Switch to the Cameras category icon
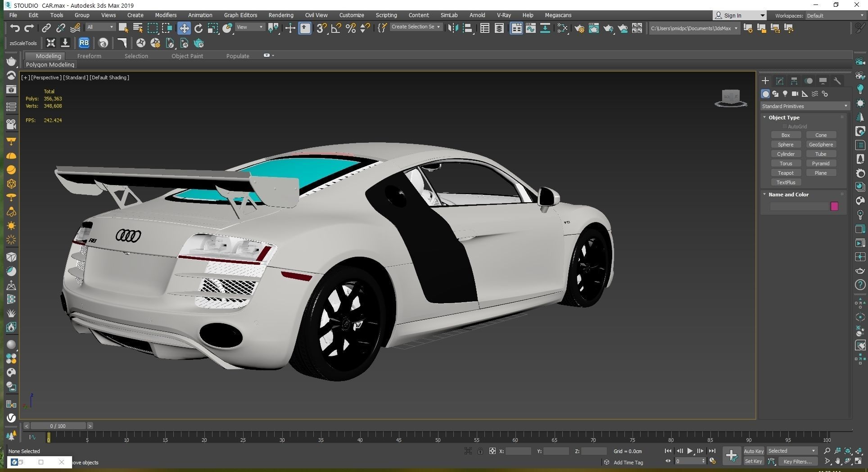The width and height of the screenshot is (868, 472). click(795, 94)
